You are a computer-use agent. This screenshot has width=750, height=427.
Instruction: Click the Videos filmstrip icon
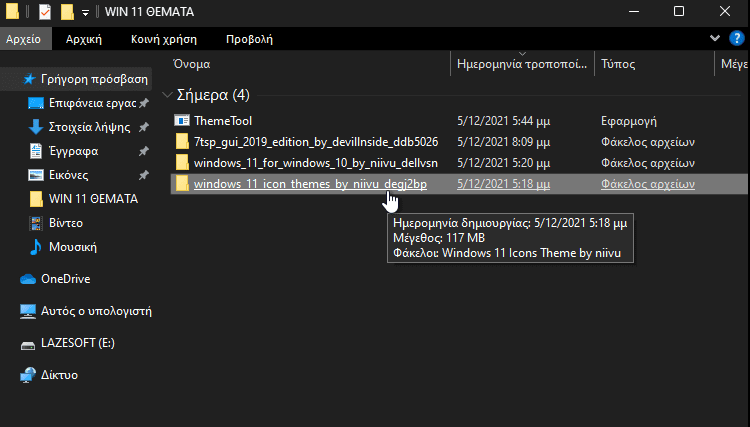point(36,223)
